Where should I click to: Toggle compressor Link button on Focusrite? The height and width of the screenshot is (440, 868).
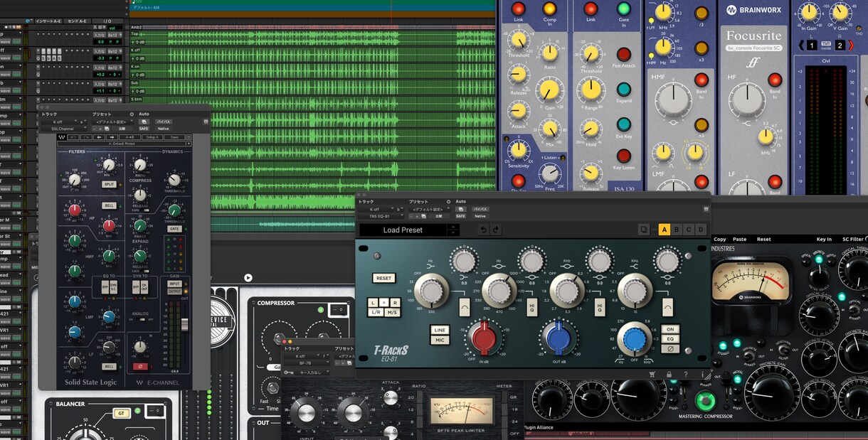tap(518, 9)
